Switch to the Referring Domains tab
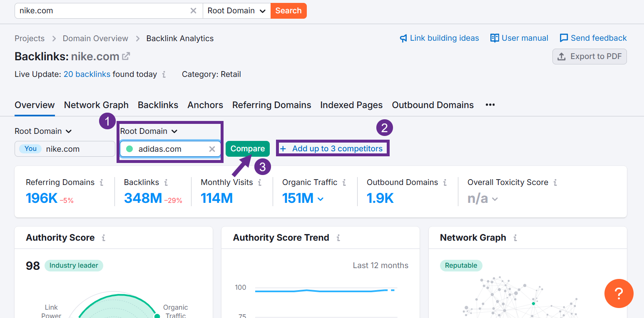The width and height of the screenshot is (644, 318). [x=271, y=105]
